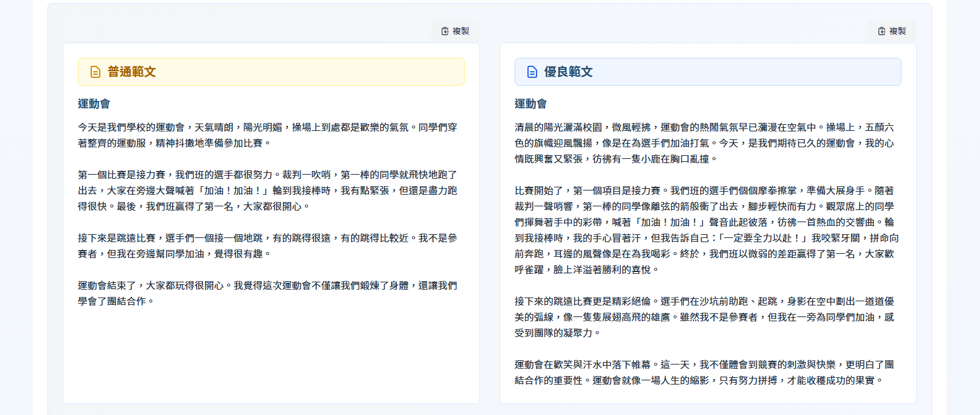This screenshot has width=980, height=415.
Task: Click paragraph starting 清晨的陽光灑滿校園
Action: click(704, 143)
